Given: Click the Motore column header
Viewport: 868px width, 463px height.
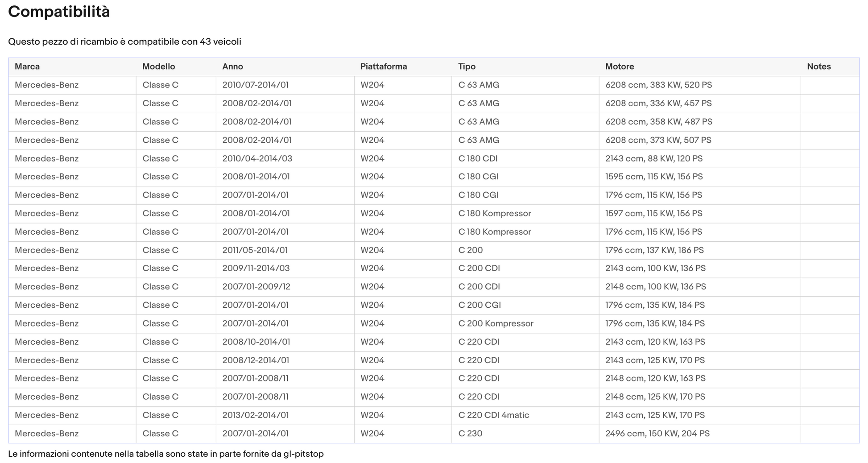Looking at the screenshot, I should [x=620, y=66].
